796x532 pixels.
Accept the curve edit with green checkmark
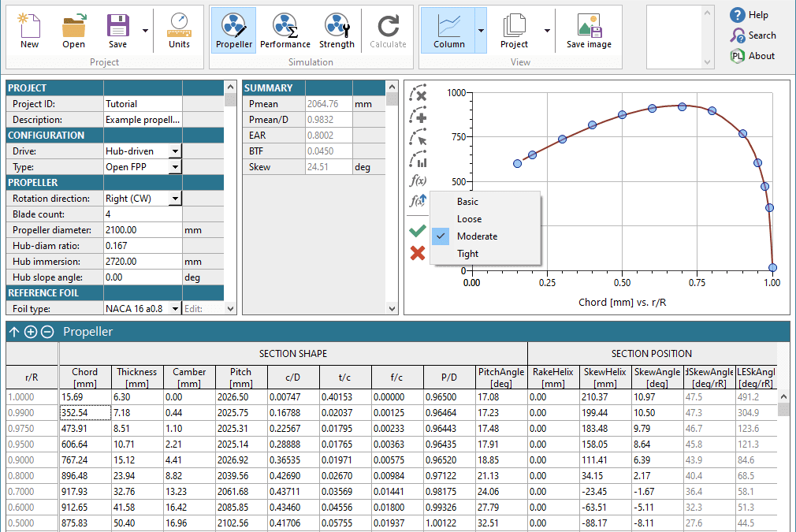[418, 231]
